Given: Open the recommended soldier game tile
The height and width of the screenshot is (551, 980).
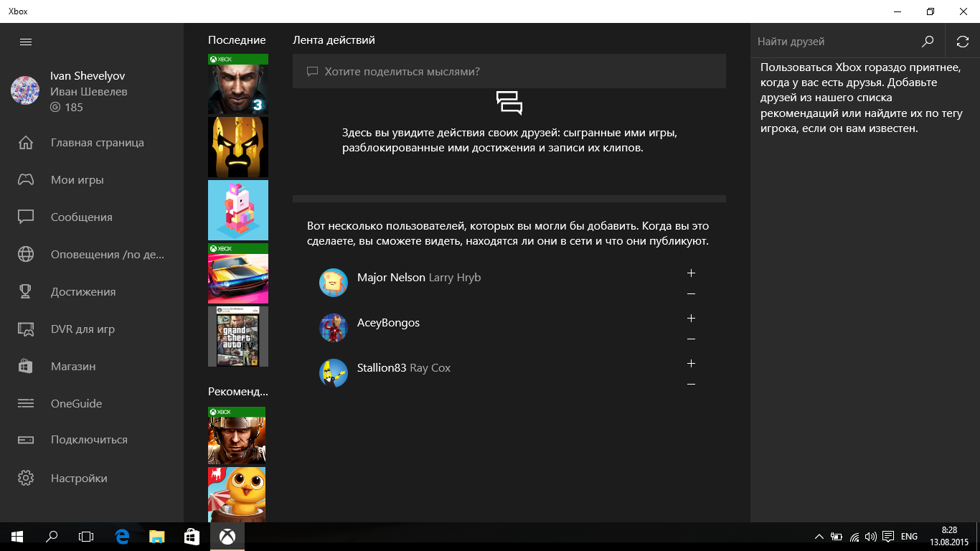Looking at the screenshot, I should click(237, 435).
